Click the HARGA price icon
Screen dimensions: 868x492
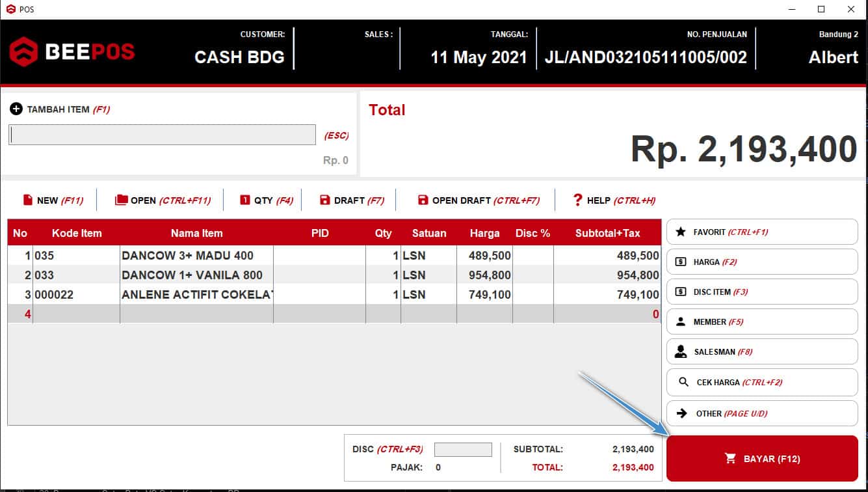[x=681, y=262]
